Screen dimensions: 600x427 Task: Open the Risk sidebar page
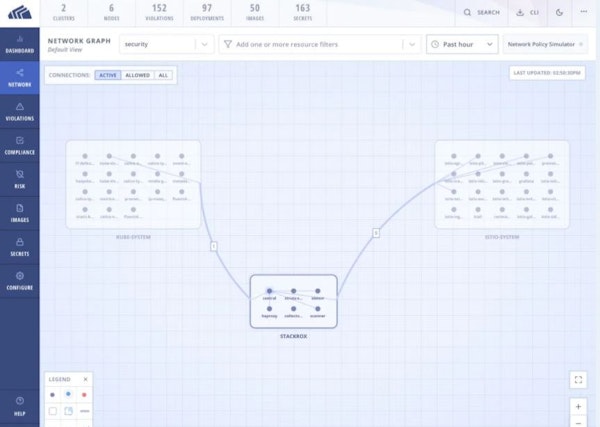click(x=20, y=179)
